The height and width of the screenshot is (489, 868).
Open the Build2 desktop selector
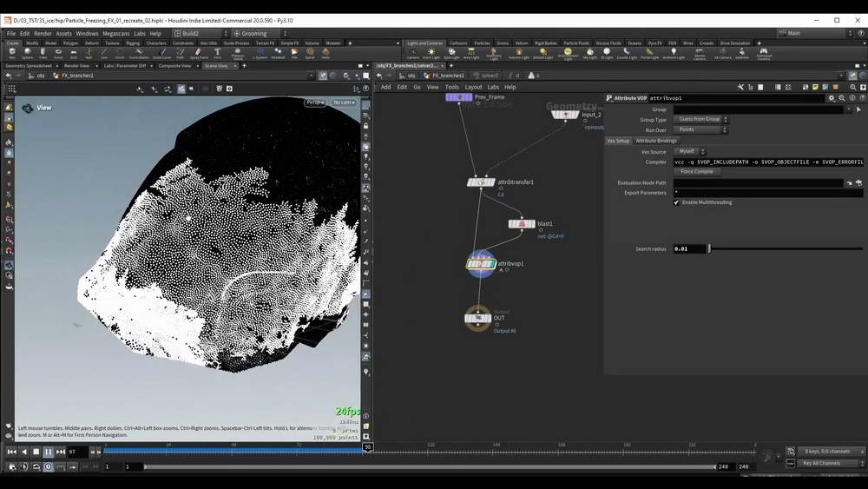click(x=201, y=34)
